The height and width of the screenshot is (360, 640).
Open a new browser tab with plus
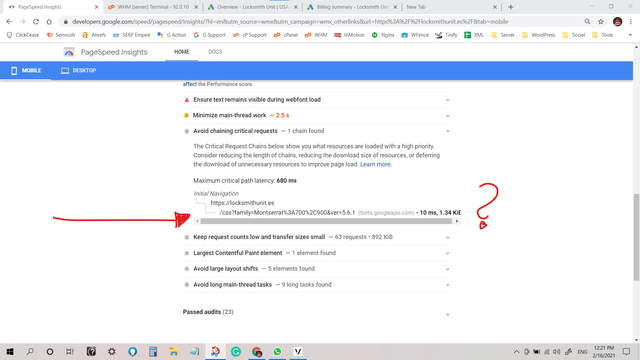511,7
